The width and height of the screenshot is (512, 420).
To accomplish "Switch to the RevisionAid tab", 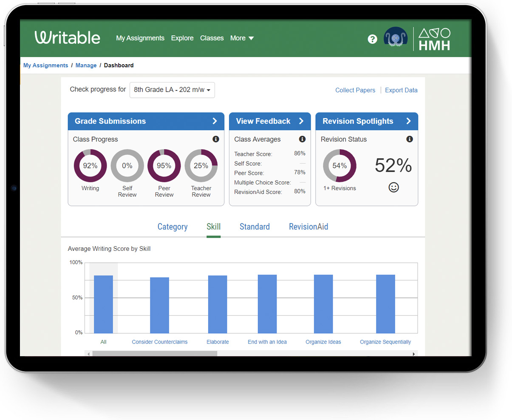I will click(x=308, y=227).
